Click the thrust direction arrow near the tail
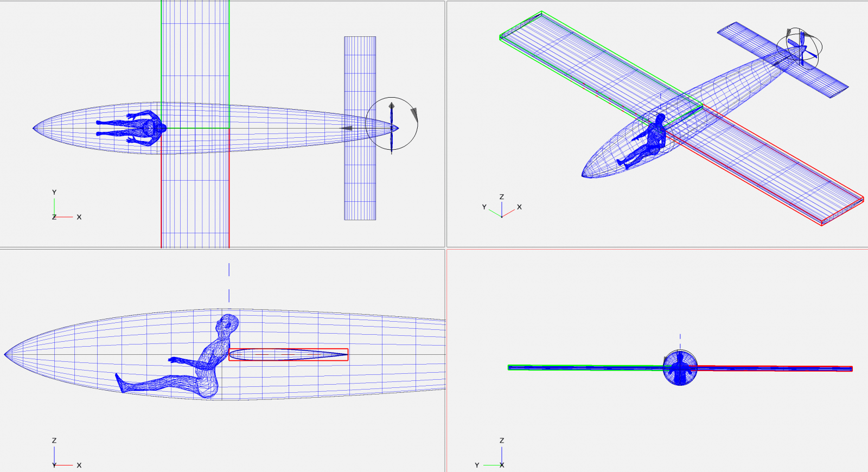868x472 pixels. click(x=346, y=128)
